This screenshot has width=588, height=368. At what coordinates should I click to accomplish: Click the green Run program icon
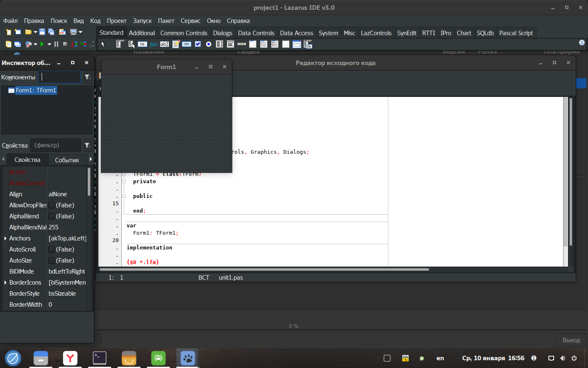pyautogui.click(x=42, y=44)
